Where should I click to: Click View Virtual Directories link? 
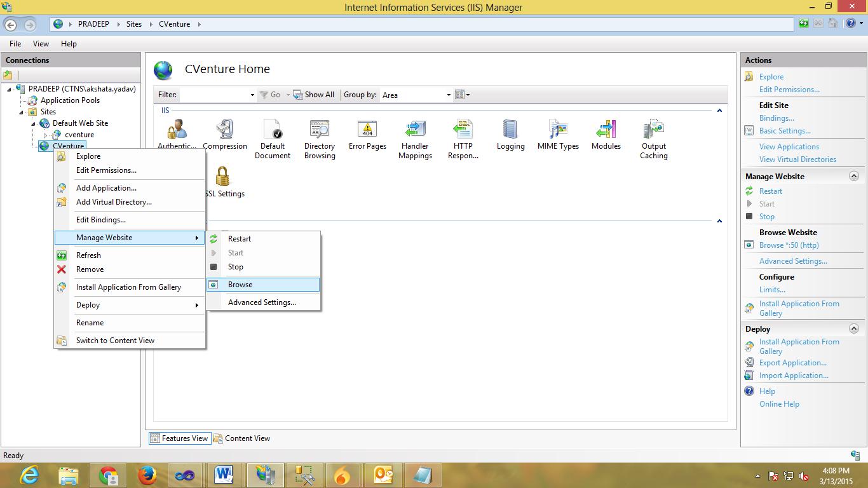[x=797, y=159]
